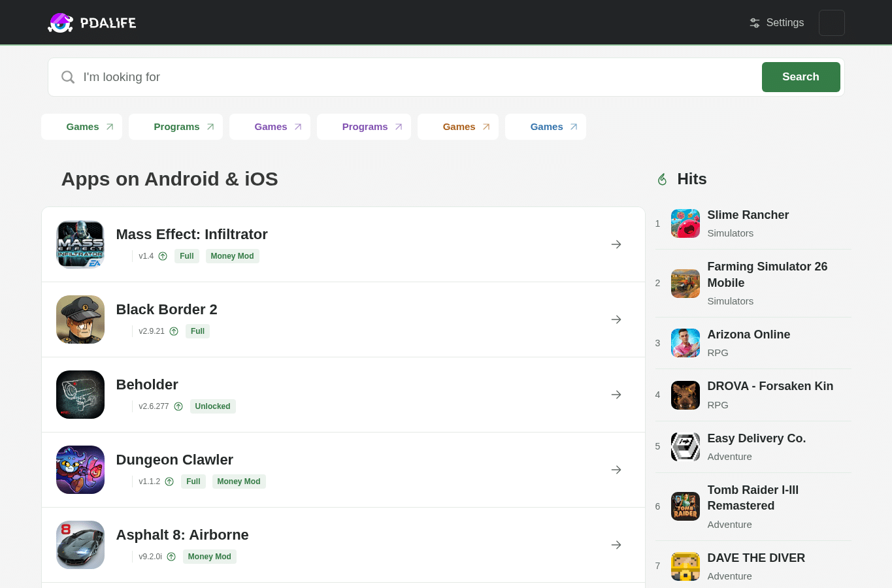Click the arrow on Asphalt 8: Airborne row

pos(616,545)
